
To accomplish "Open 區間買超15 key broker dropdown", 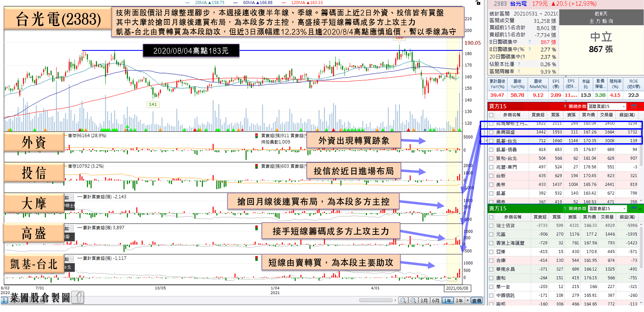I will click(x=607, y=107).
